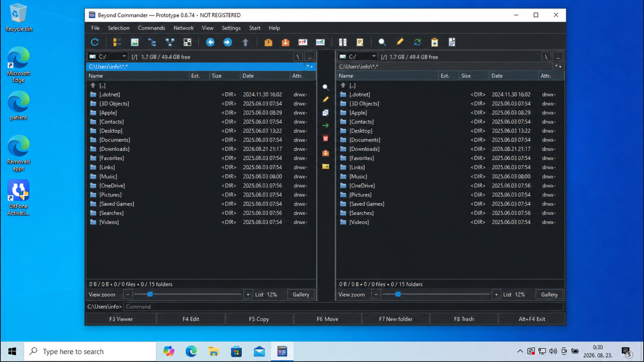Open the Selection menu
The width and height of the screenshot is (644, 362).
click(119, 28)
